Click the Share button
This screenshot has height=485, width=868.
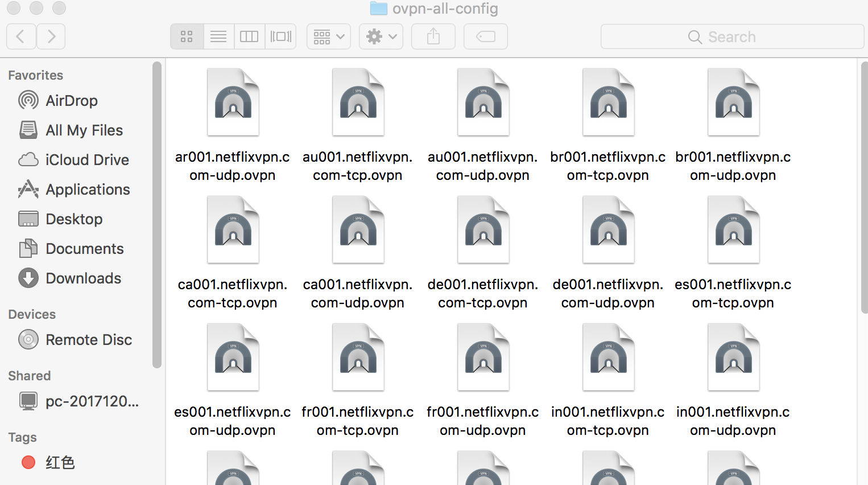coord(433,37)
